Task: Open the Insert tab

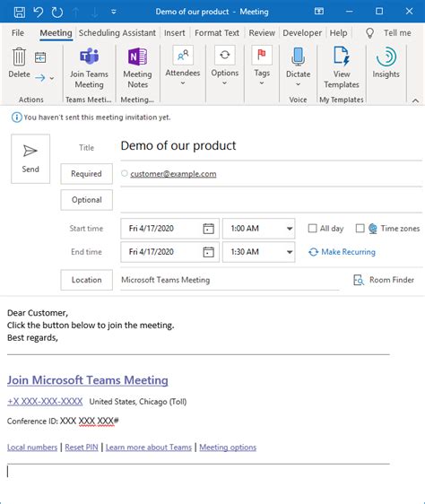Action: tap(175, 33)
